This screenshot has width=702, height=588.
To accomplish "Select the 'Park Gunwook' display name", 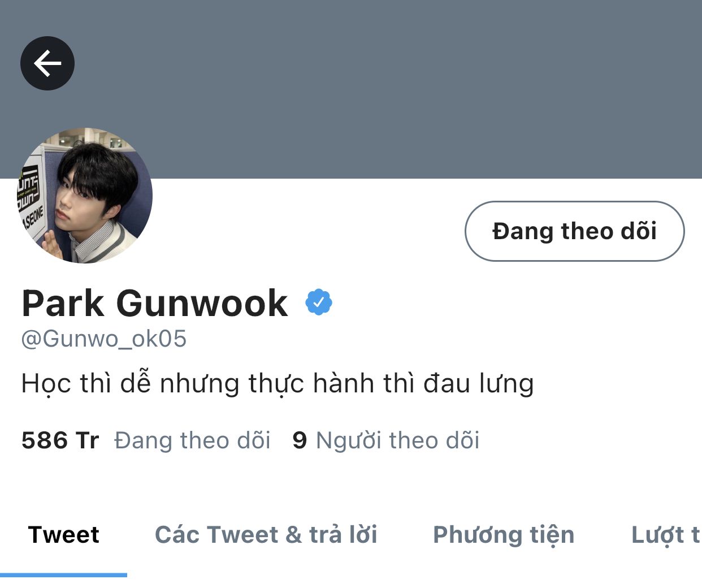I will click(x=155, y=303).
